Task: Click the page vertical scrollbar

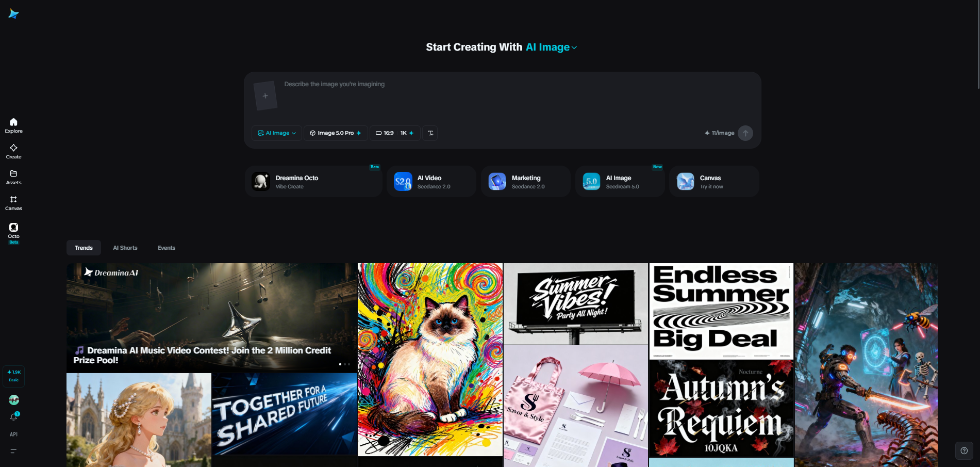Action: pos(978,44)
